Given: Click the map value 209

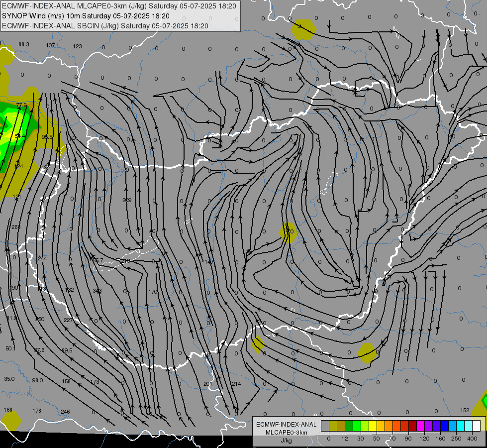Looking at the screenshot, I should tap(127, 200).
